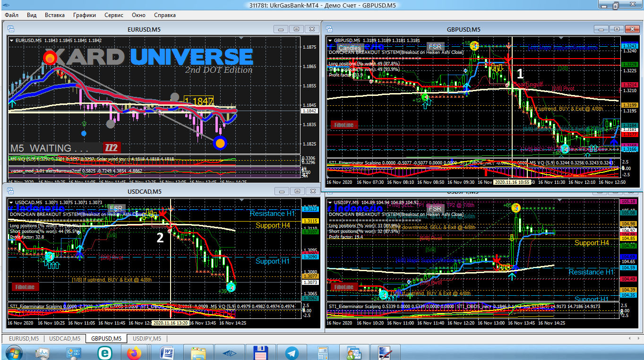Launch Firefox from the taskbar
Viewport: 644px width, 360px height.
[x=135, y=353]
